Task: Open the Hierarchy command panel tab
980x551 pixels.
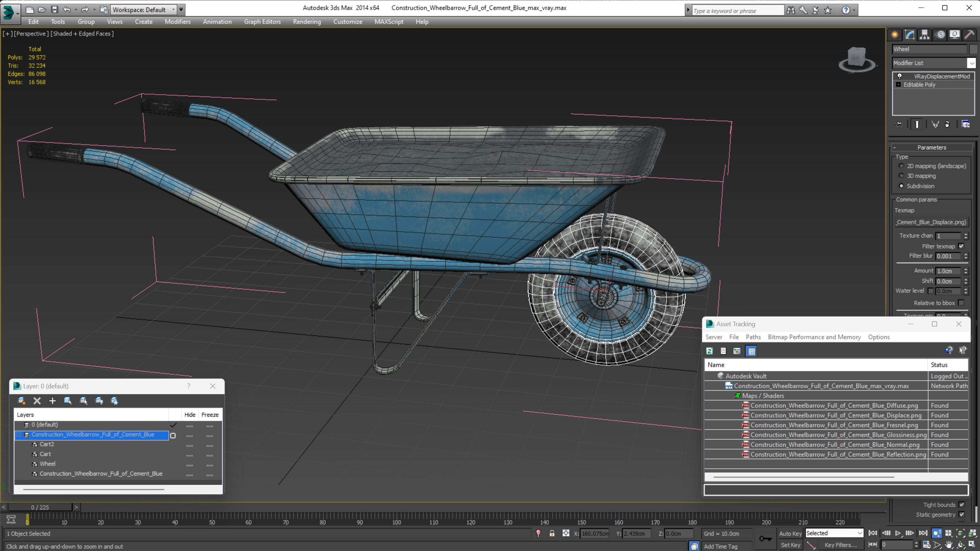Action: 924,35
